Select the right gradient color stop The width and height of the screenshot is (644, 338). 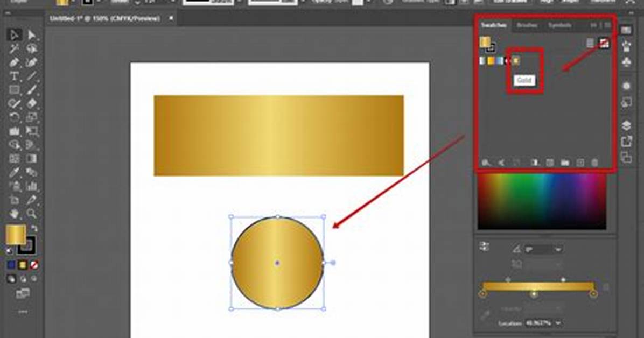tap(593, 294)
